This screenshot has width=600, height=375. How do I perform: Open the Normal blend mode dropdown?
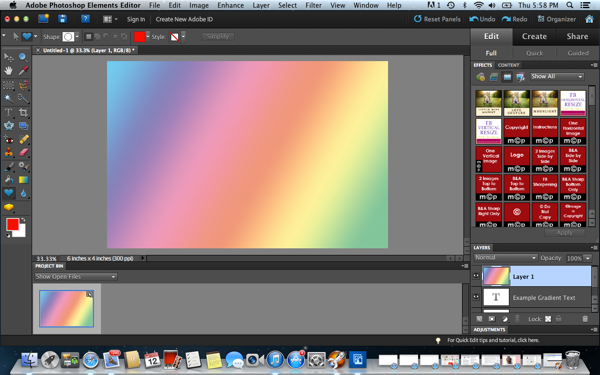tap(505, 258)
